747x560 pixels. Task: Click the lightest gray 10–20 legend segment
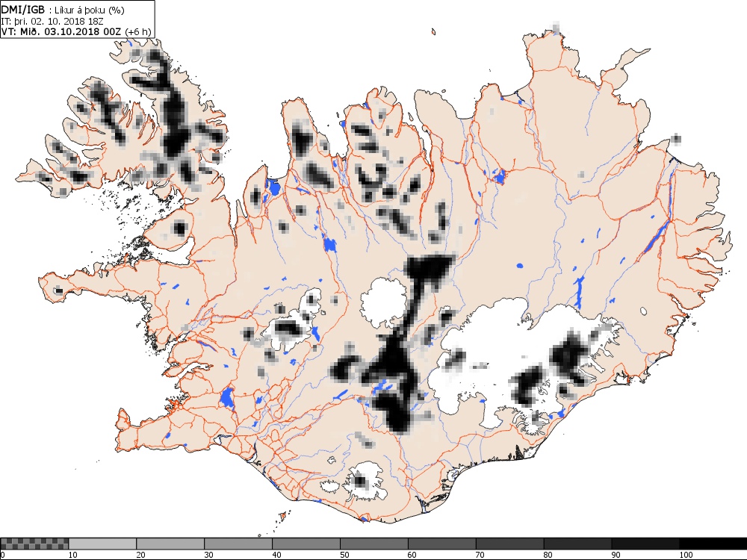[x=102, y=544]
